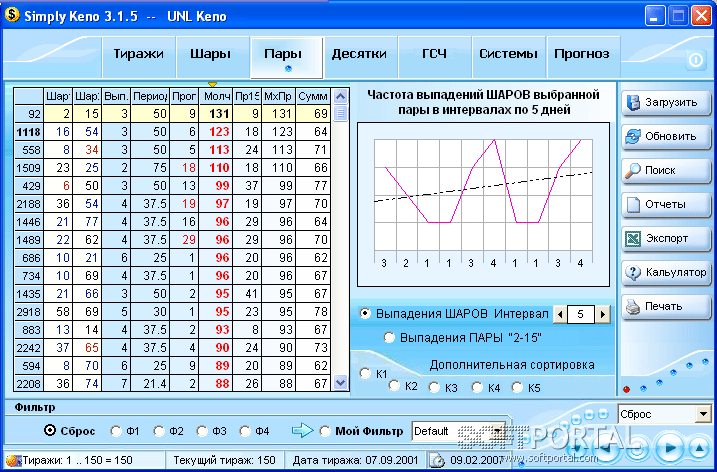The image size is (717, 472).
Task: Enable the Ф1 filter radio button
Action: click(x=116, y=431)
